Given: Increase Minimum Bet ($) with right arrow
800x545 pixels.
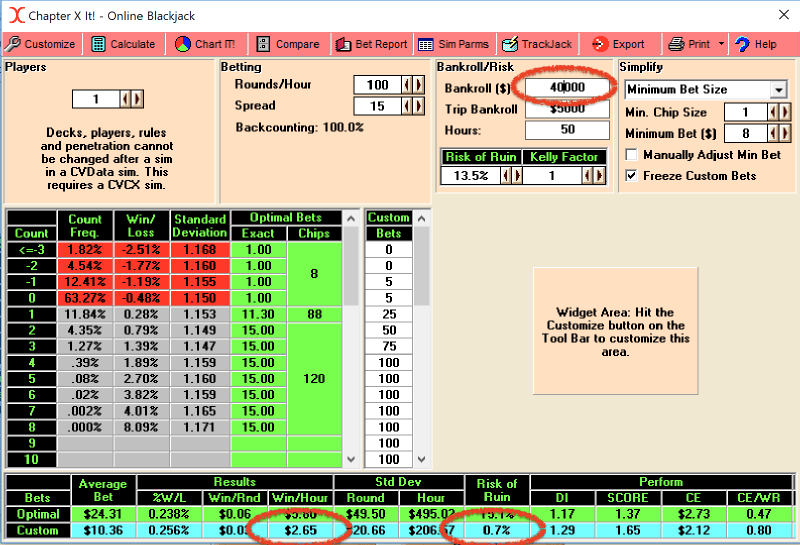Looking at the screenshot, I should coord(785,134).
